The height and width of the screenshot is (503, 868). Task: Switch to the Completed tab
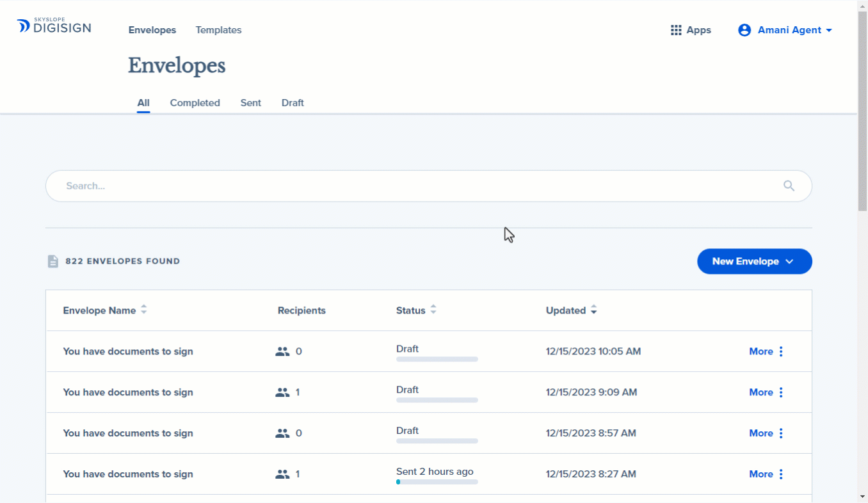195,102
